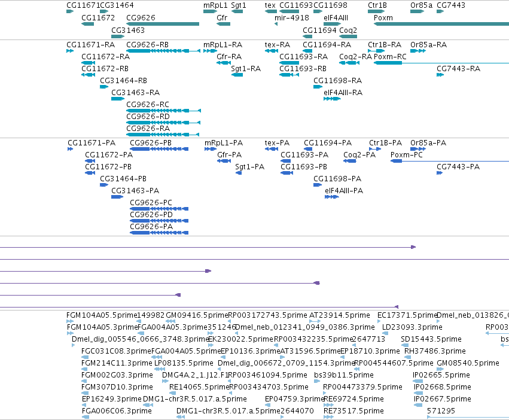
Task: Select the RH37486.3prime EST label
Action: tap(435, 351)
